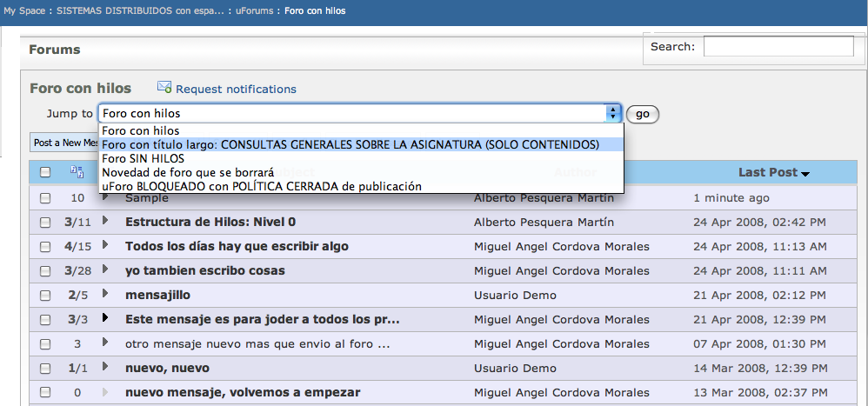The height and width of the screenshot is (406, 868).
Task: Expand the 'Estructura de Hilos: Nivel 0' thread
Action: tap(106, 221)
